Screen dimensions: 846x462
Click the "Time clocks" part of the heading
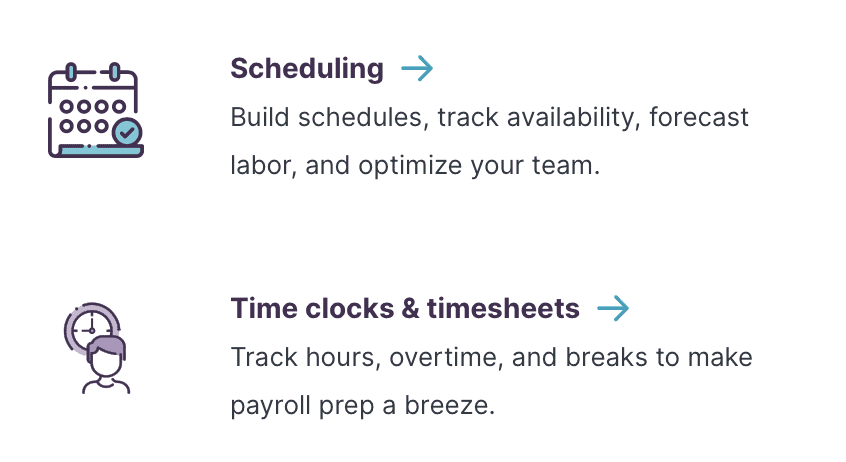(312, 309)
